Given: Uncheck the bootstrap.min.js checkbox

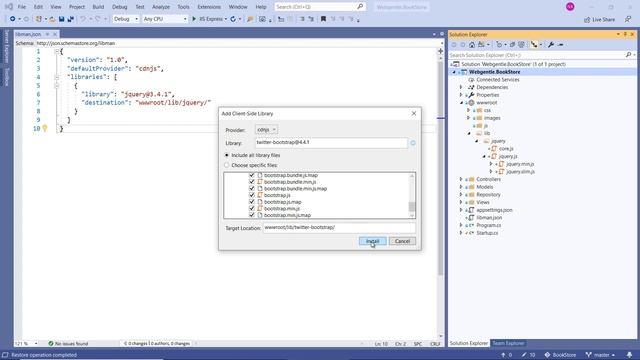Looking at the screenshot, I should point(252,209).
